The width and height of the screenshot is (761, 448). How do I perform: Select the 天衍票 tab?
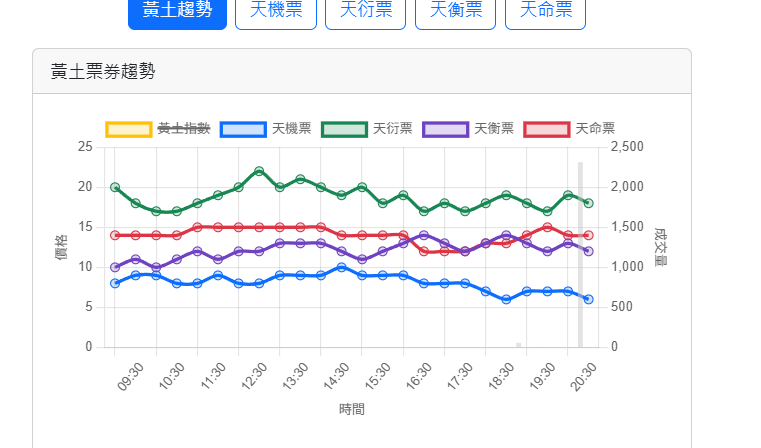365,11
